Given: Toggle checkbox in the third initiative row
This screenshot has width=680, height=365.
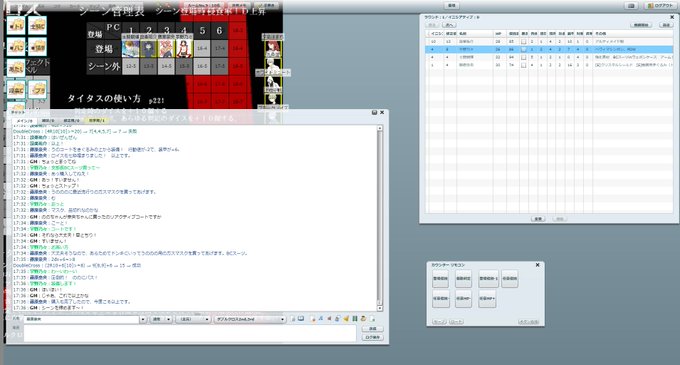Looking at the screenshot, I should (523, 57).
